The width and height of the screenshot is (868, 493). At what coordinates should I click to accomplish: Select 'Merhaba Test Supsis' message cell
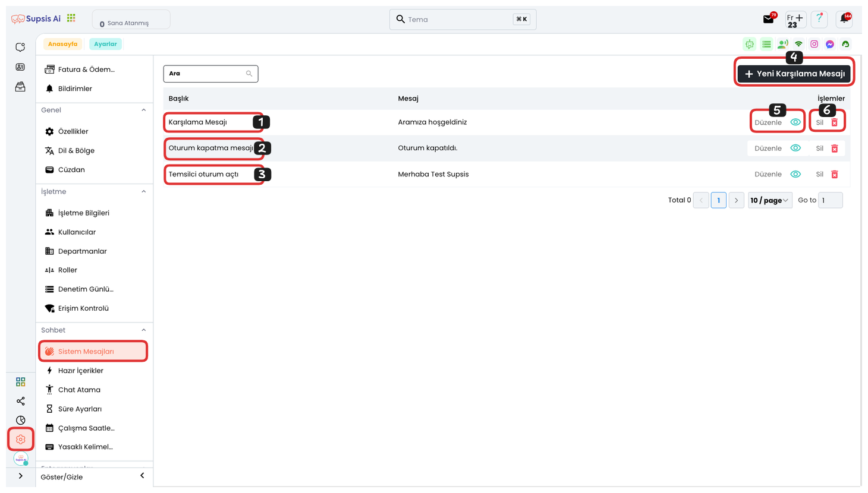coord(433,174)
